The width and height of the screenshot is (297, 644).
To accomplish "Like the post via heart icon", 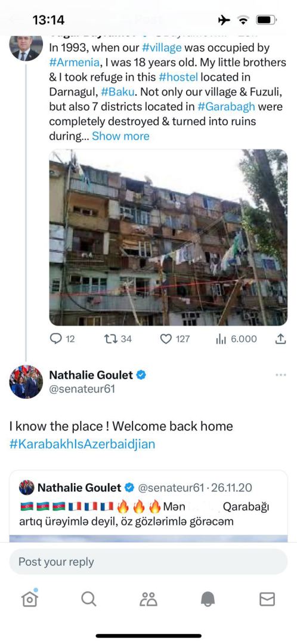I will pyautogui.click(x=166, y=339).
